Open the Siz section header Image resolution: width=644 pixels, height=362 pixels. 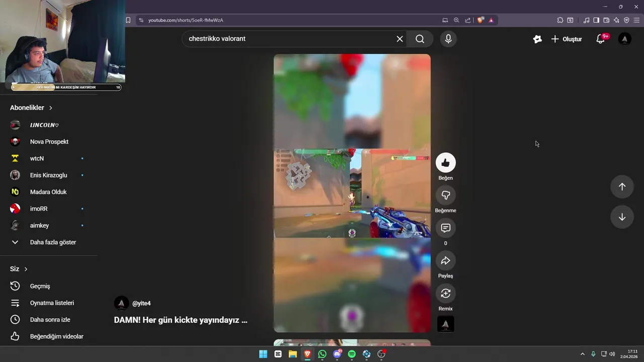(19, 269)
